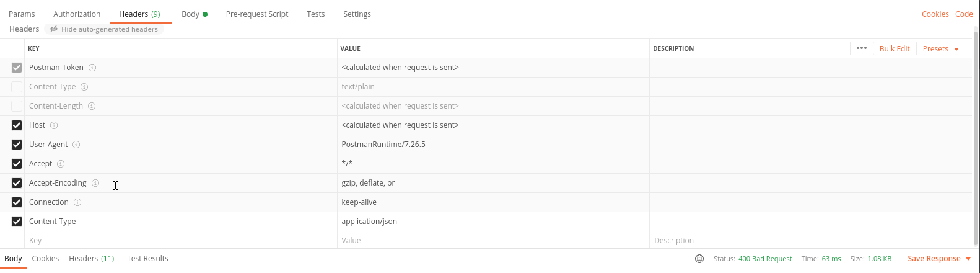Viewport: 980px width, 273px height.
Task: Uncheck the Host header checkbox
Action: coord(17,125)
